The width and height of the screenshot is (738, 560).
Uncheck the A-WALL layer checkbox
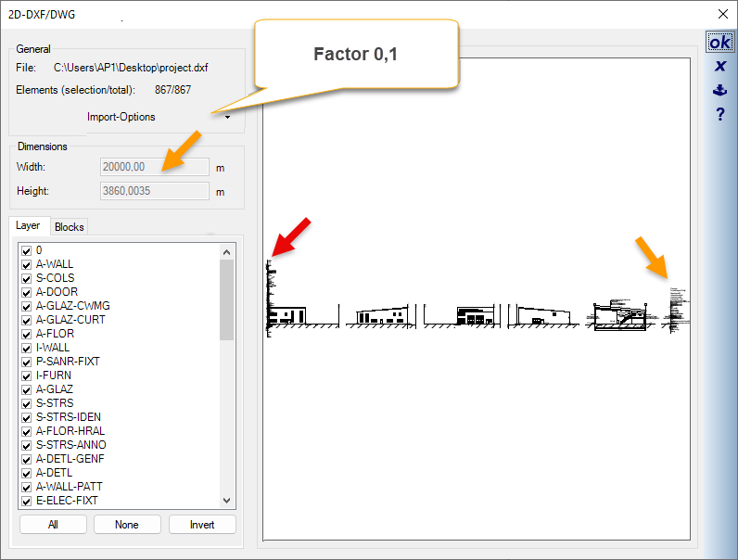click(x=26, y=264)
